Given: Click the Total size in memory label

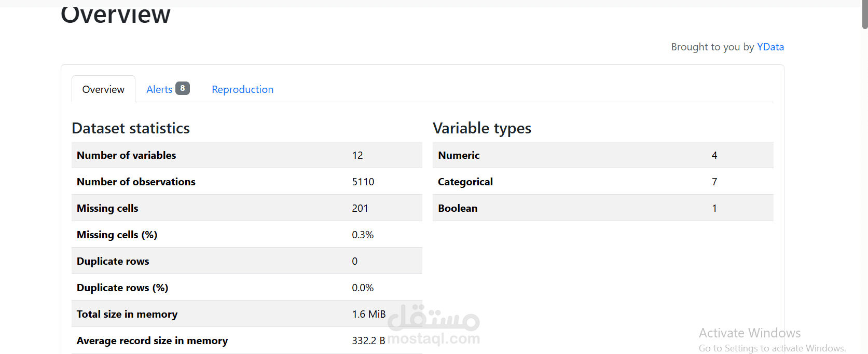Looking at the screenshot, I should (127, 314).
